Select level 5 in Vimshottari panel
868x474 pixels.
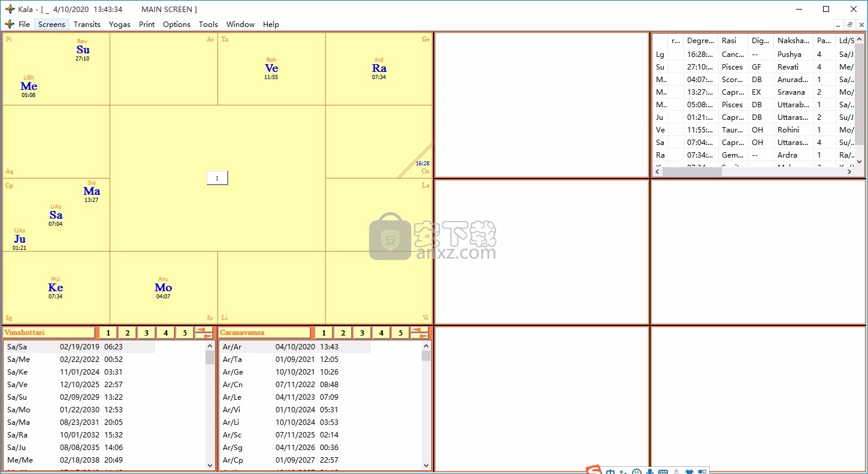(185, 333)
